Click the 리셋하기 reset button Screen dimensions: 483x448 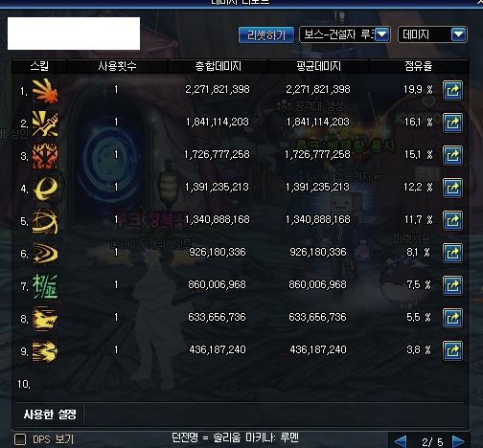266,34
